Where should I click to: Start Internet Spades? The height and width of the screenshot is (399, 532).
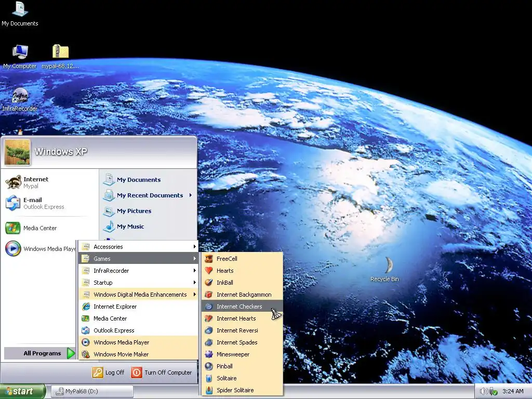pyautogui.click(x=242, y=342)
